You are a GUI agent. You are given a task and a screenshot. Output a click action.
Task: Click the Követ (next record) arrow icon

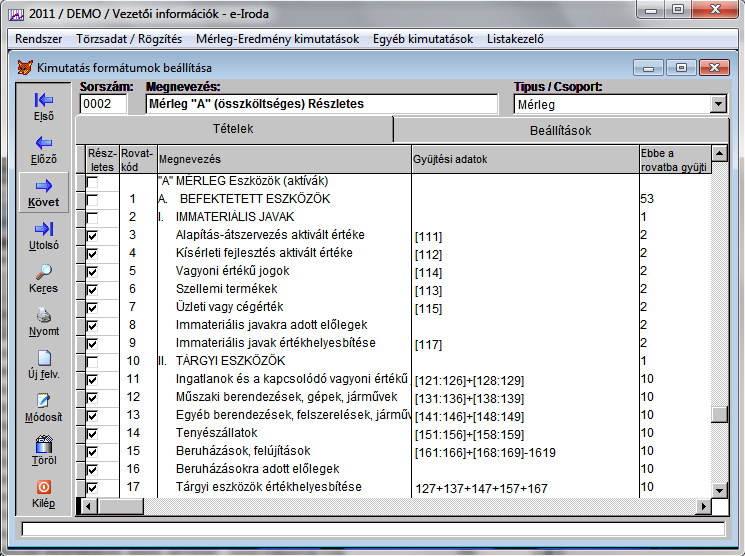44,187
